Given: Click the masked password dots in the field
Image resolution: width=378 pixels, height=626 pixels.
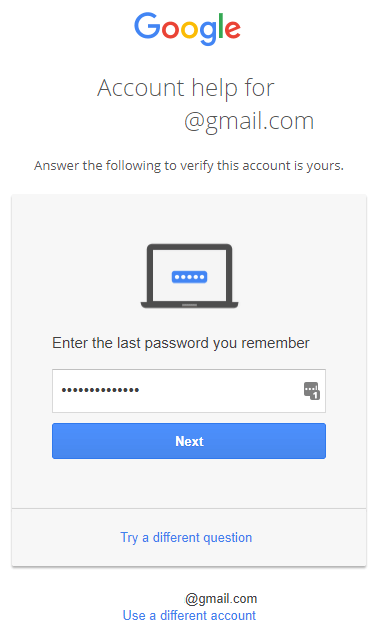Looking at the screenshot, I should pos(100,390).
